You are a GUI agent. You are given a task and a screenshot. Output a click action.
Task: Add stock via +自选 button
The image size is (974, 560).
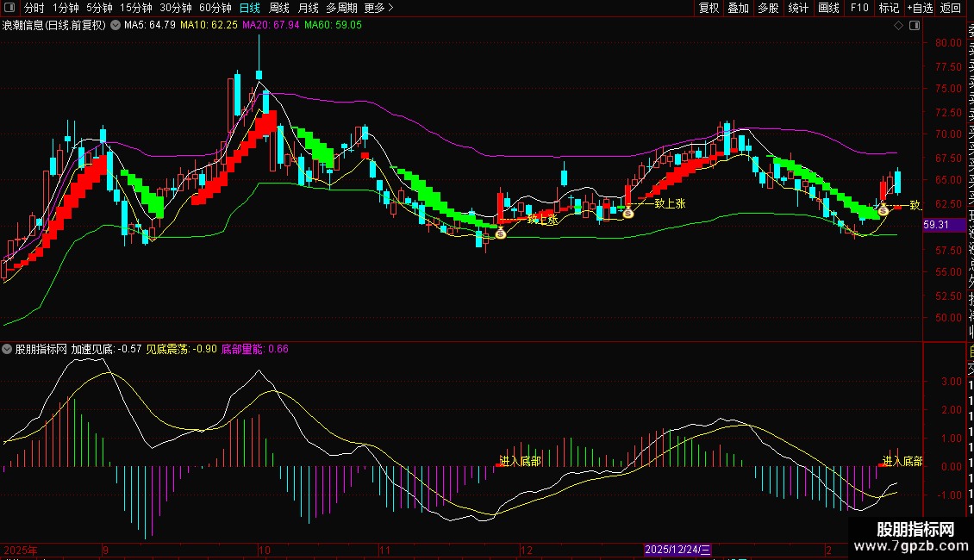920,8
